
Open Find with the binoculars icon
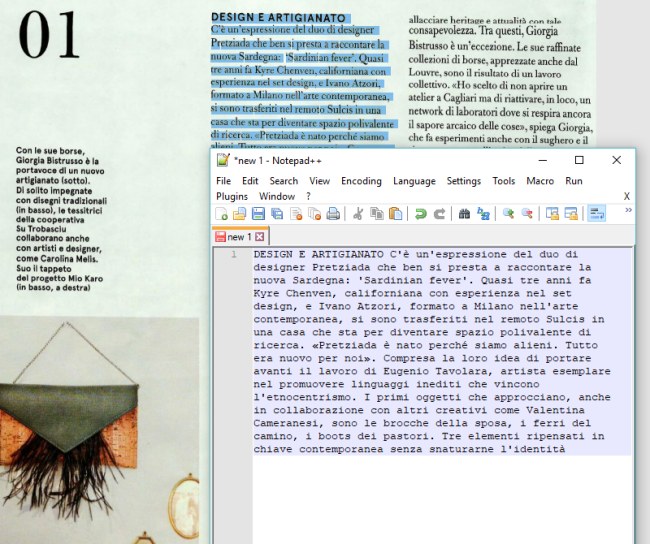(x=464, y=214)
